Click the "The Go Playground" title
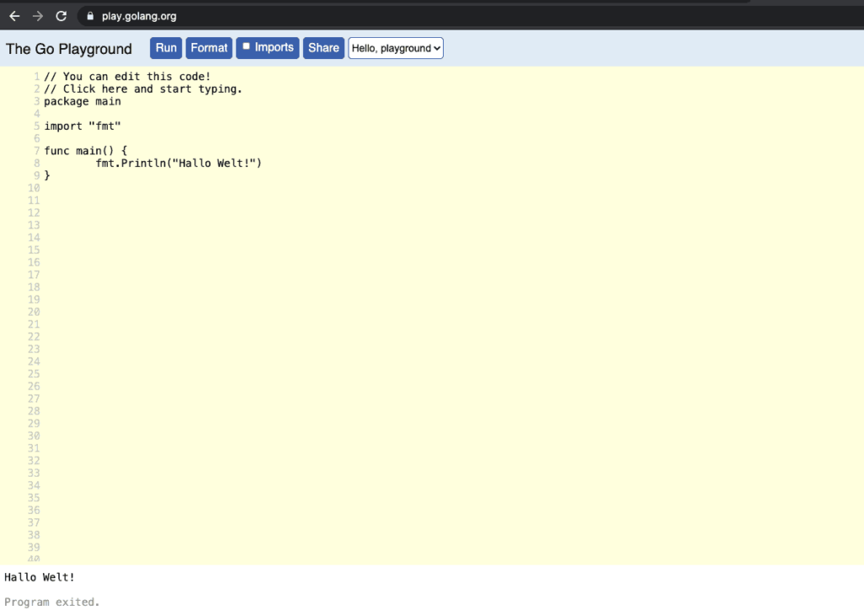 coord(69,49)
